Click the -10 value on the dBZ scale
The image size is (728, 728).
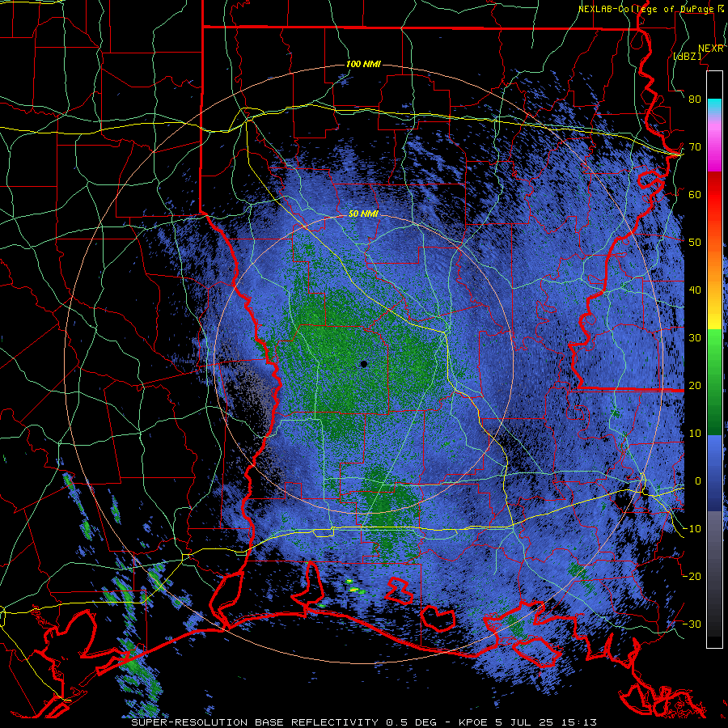pos(692,529)
